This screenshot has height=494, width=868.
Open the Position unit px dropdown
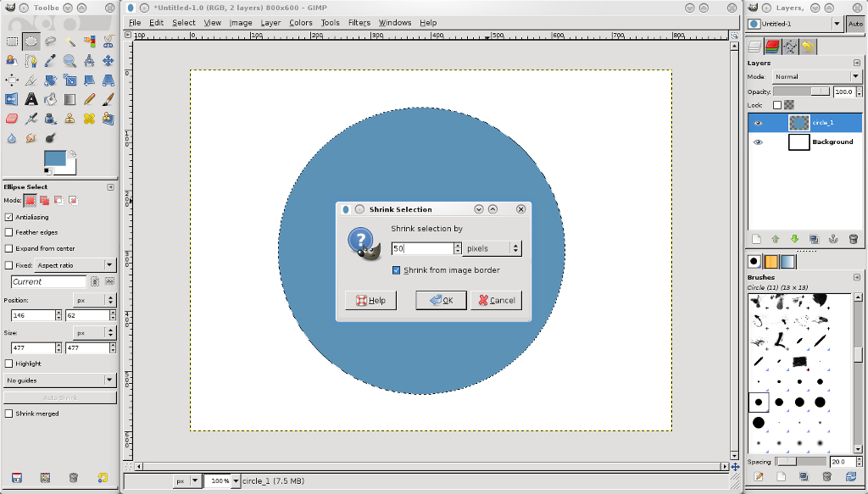(x=94, y=300)
